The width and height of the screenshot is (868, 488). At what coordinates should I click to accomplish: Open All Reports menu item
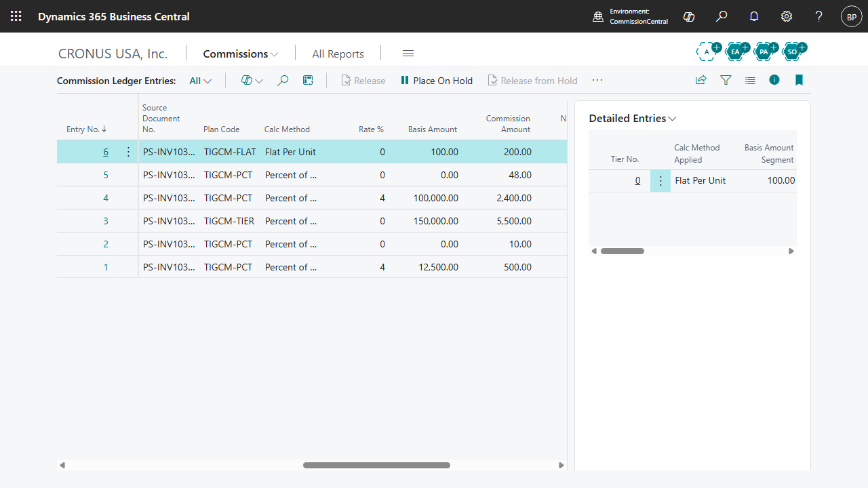point(338,54)
